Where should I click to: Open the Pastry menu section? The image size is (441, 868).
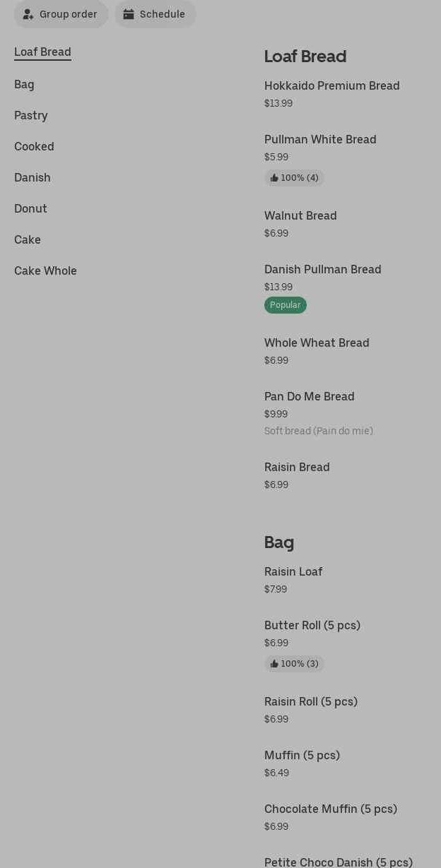[31, 116]
